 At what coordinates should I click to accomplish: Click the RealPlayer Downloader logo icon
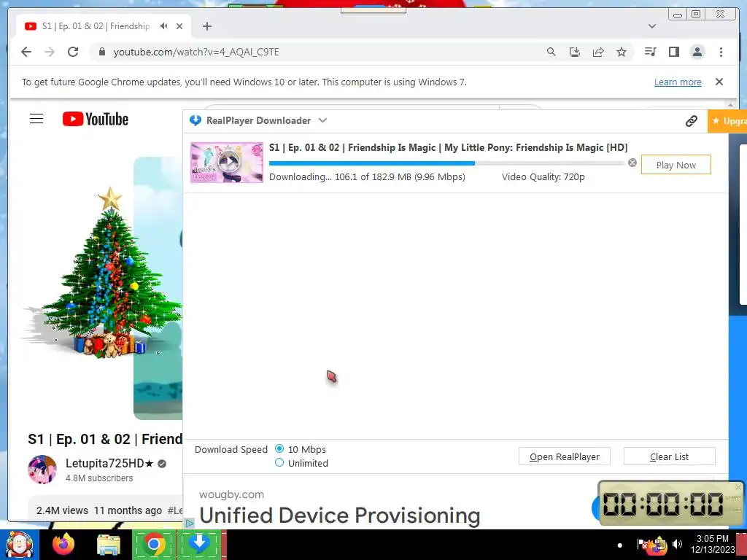click(196, 120)
